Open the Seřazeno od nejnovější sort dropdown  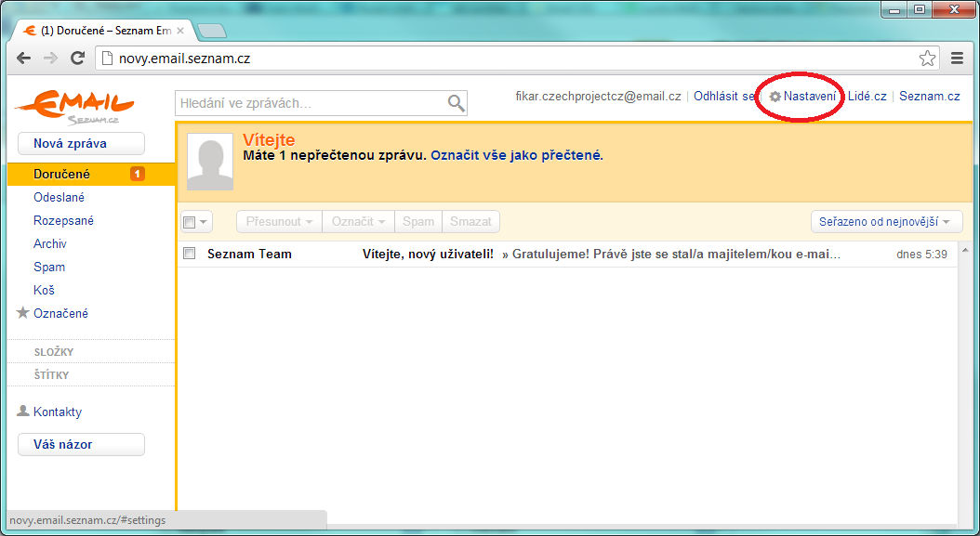point(886,221)
